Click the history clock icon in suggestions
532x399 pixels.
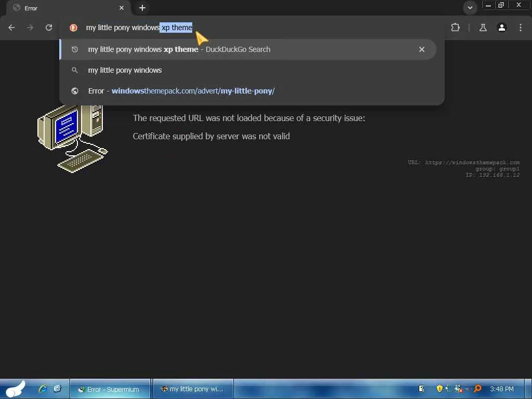click(75, 49)
